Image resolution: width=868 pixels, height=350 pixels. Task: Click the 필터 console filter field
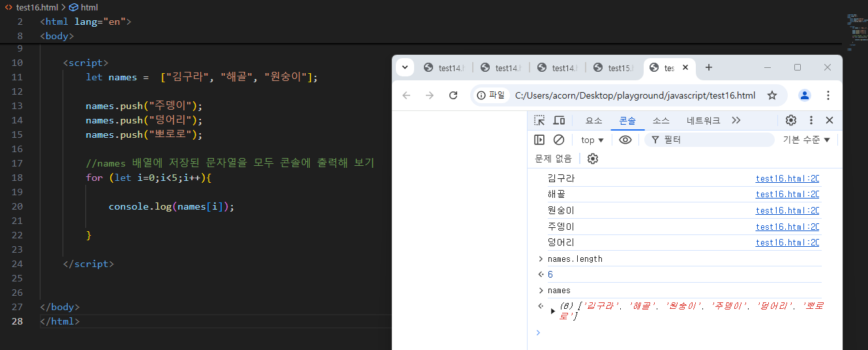[x=709, y=140]
